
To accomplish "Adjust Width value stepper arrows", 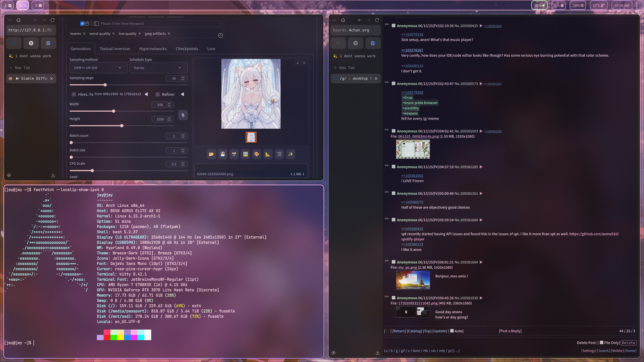I will (169, 105).
